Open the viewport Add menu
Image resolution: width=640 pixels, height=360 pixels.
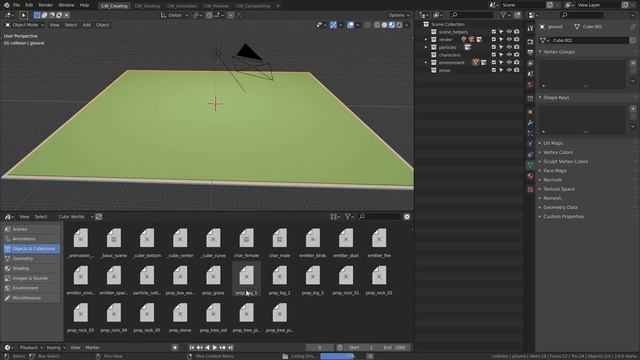(87, 25)
